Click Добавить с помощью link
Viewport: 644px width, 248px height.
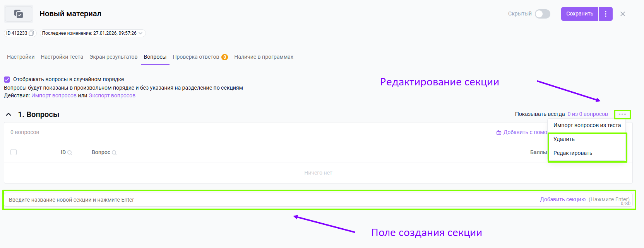525,132
